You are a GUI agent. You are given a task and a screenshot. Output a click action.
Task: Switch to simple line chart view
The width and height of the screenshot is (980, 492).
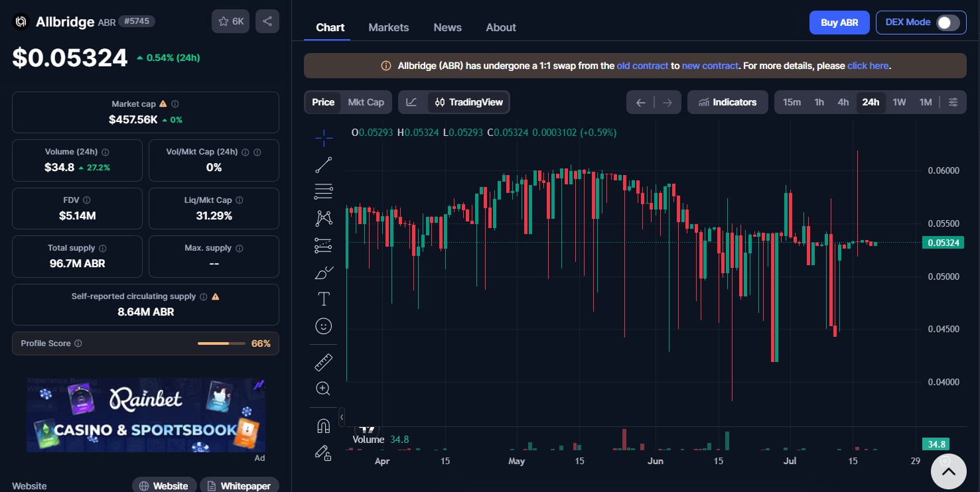[x=412, y=102]
